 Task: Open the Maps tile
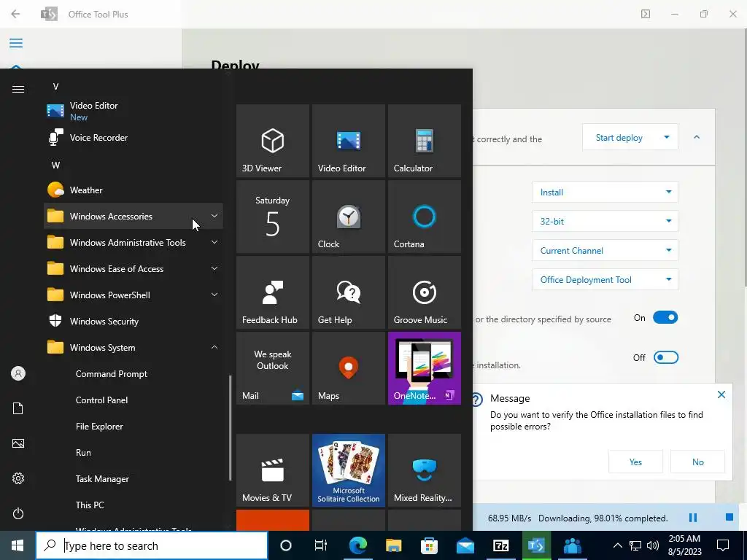(x=348, y=368)
